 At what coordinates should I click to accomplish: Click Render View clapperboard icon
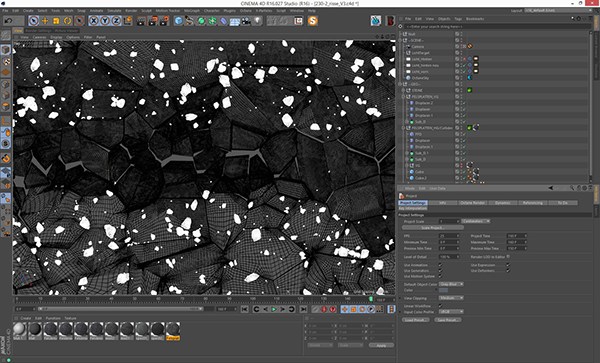tap(141, 21)
